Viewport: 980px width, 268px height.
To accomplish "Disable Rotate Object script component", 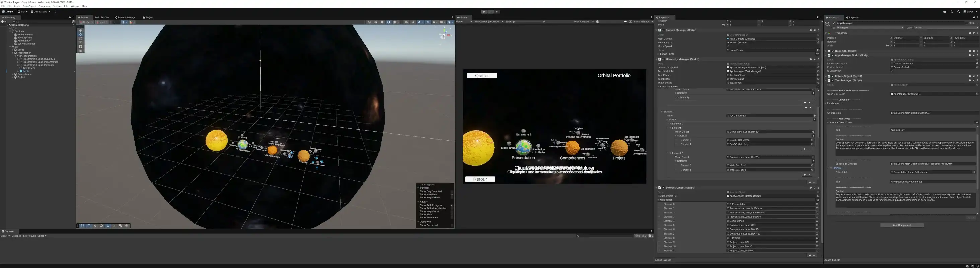I will [832, 76].
